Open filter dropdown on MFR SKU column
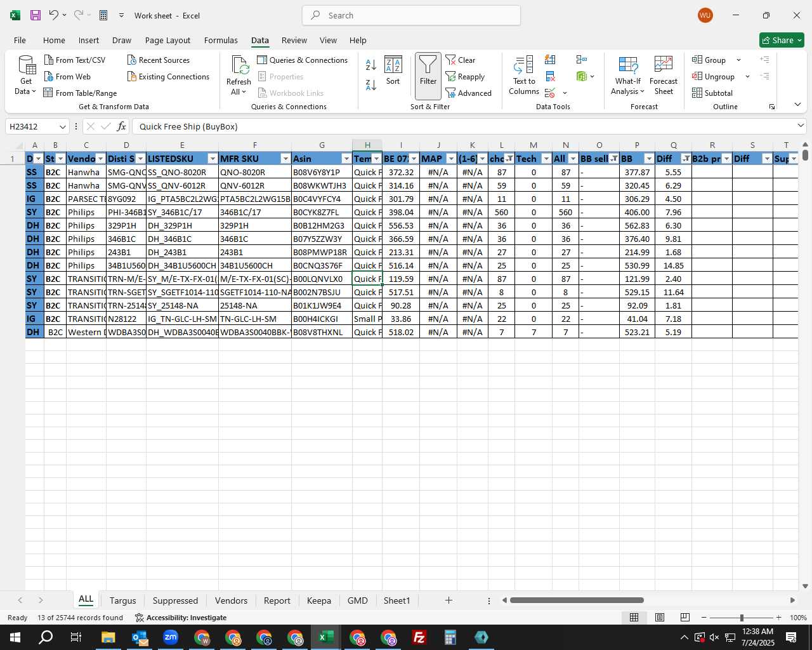The width and height of the screenshot is (812, 650). click(x=285, y=159)
